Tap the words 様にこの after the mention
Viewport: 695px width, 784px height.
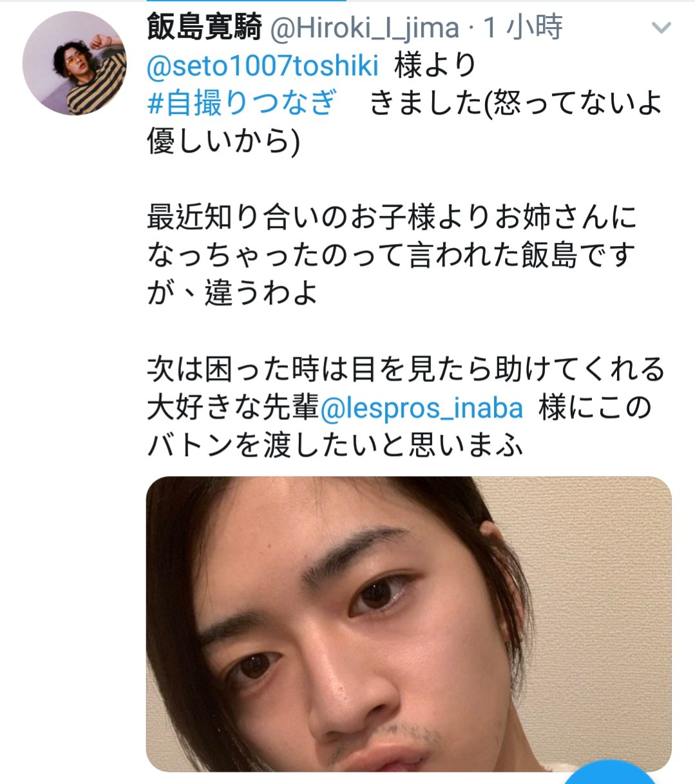coord(595,408)
